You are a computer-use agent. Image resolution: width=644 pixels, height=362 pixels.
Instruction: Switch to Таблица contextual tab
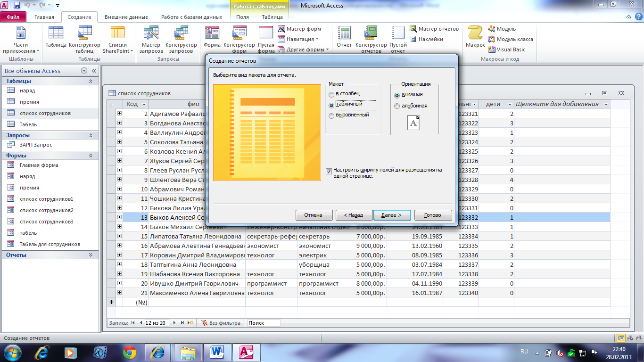coord(272,17)
